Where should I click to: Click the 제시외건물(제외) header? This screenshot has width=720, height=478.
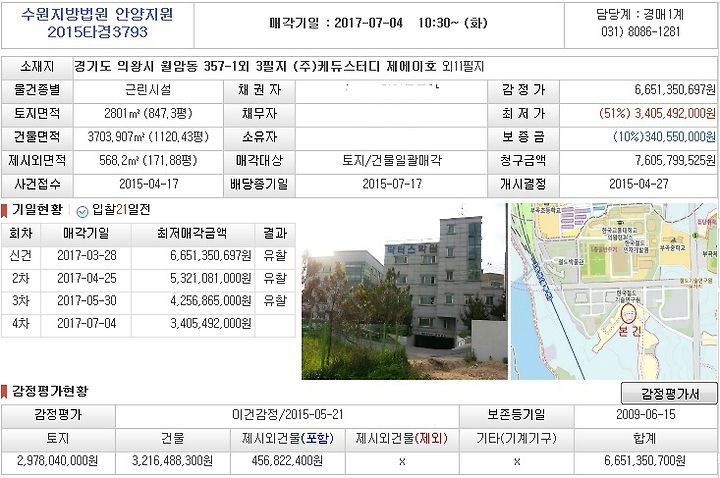click(x=402, y=439)
